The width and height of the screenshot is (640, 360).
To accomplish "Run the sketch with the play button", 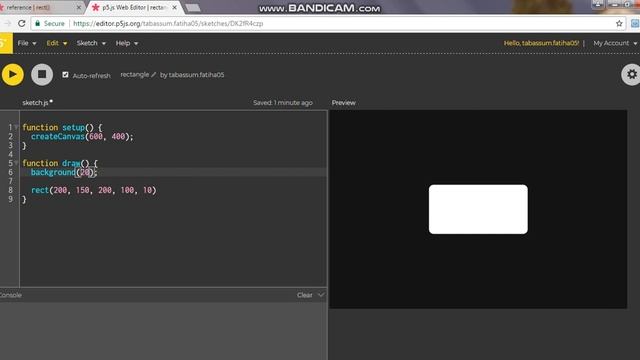I will point(13,75).
